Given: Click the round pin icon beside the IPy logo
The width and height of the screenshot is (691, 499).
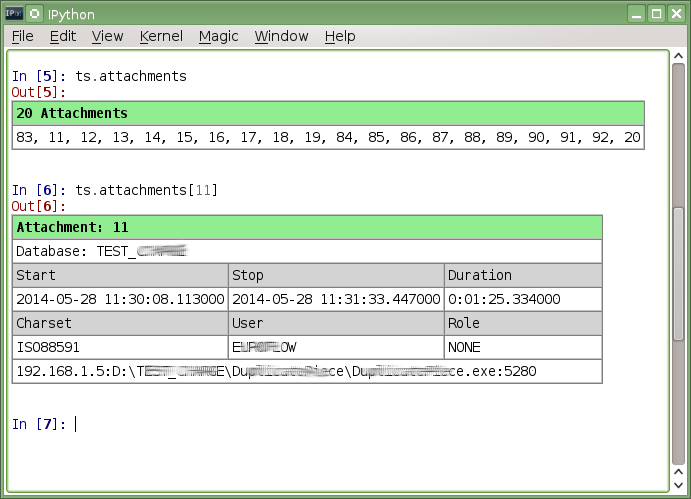Looking at the screenshot, I should click(38, 14).
